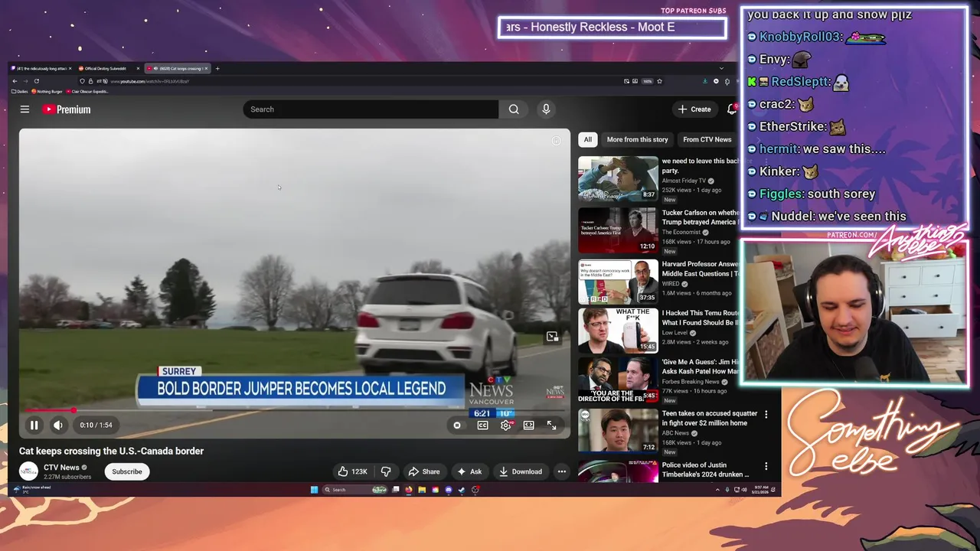Toggle closed captions with the CC button
This screenshot has height=551, width=980.
[x=482, y=425]
